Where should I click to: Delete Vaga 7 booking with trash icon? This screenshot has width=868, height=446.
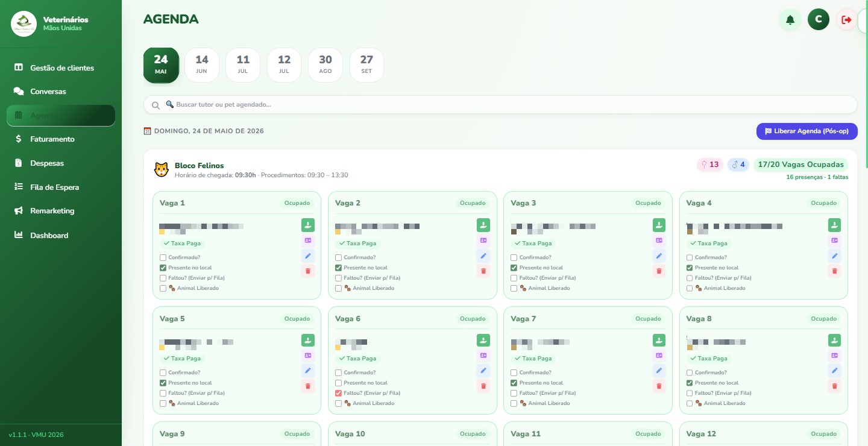coord(659,386)
